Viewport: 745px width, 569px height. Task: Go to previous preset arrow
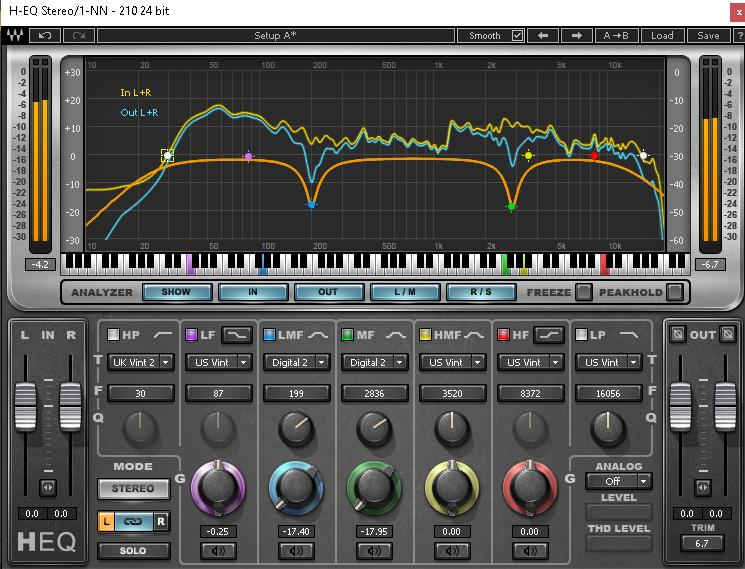pos(543,36)
